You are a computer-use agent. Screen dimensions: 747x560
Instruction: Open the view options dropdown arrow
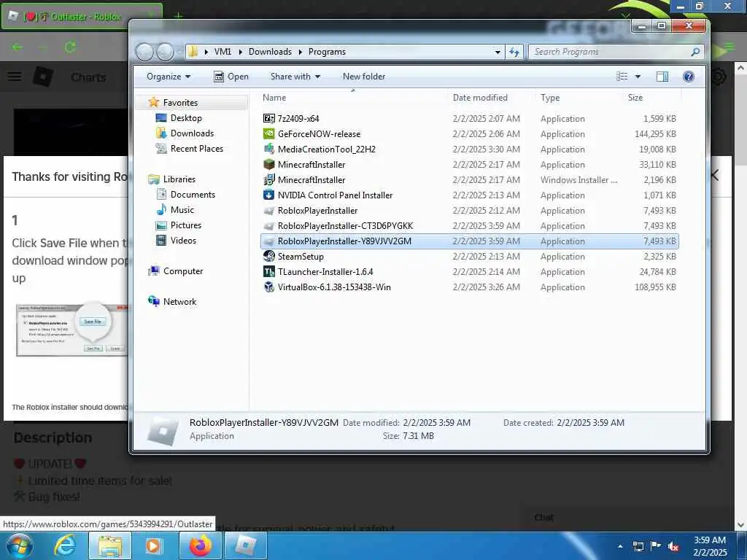coord(638,77)
